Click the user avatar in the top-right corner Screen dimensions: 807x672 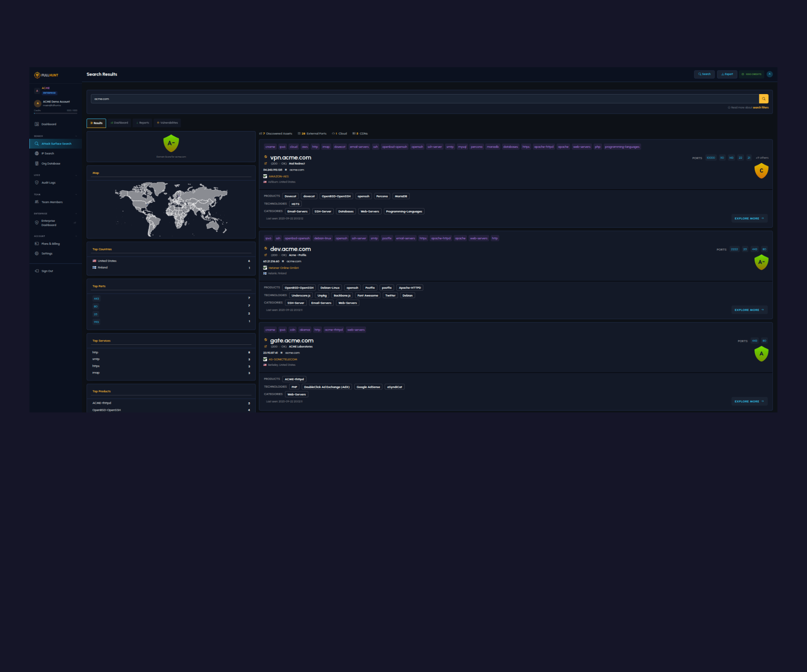tap(770, 74)
